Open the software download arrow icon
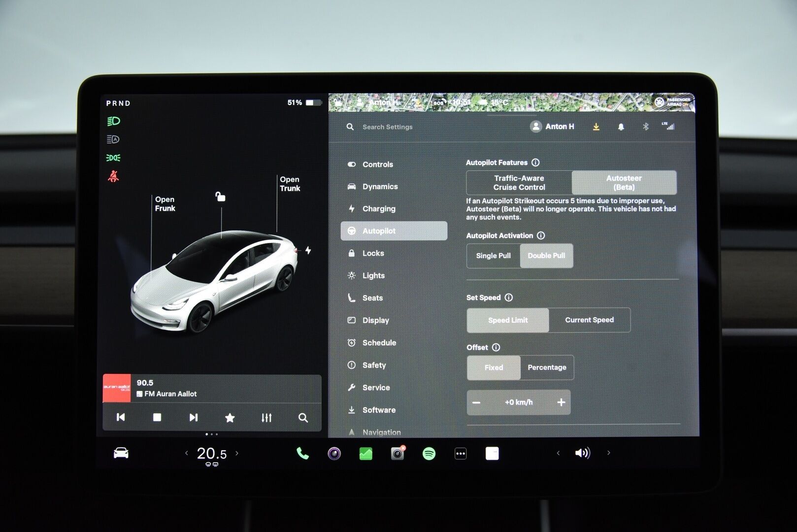This screenshot has width=797, height=532. [x=596, y=127]
